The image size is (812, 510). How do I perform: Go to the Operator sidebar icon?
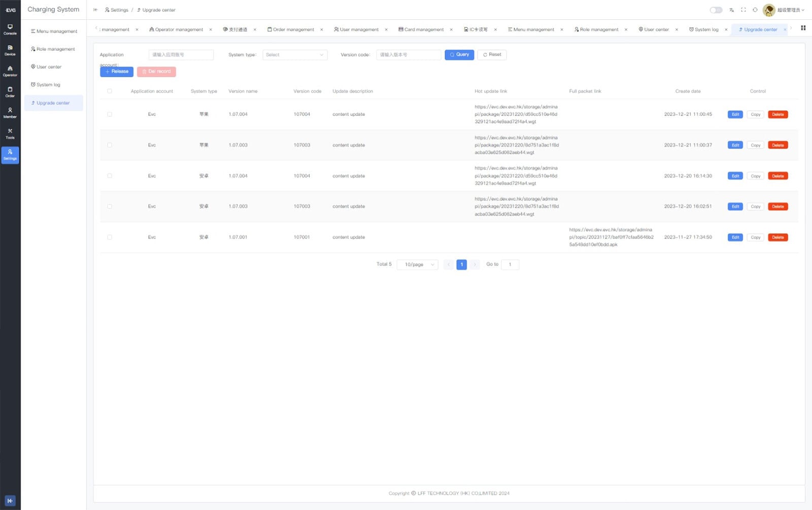tap(10, 71)
